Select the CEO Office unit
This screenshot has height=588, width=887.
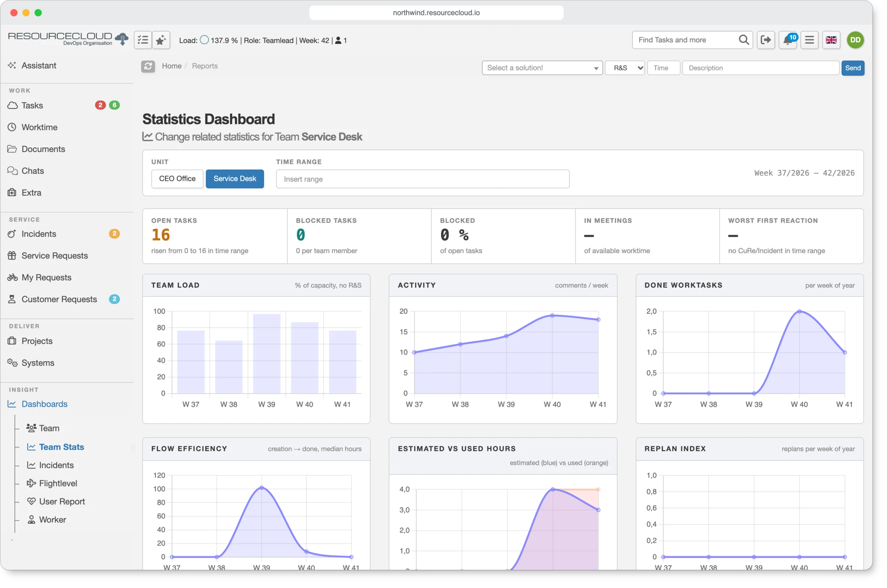177,179
